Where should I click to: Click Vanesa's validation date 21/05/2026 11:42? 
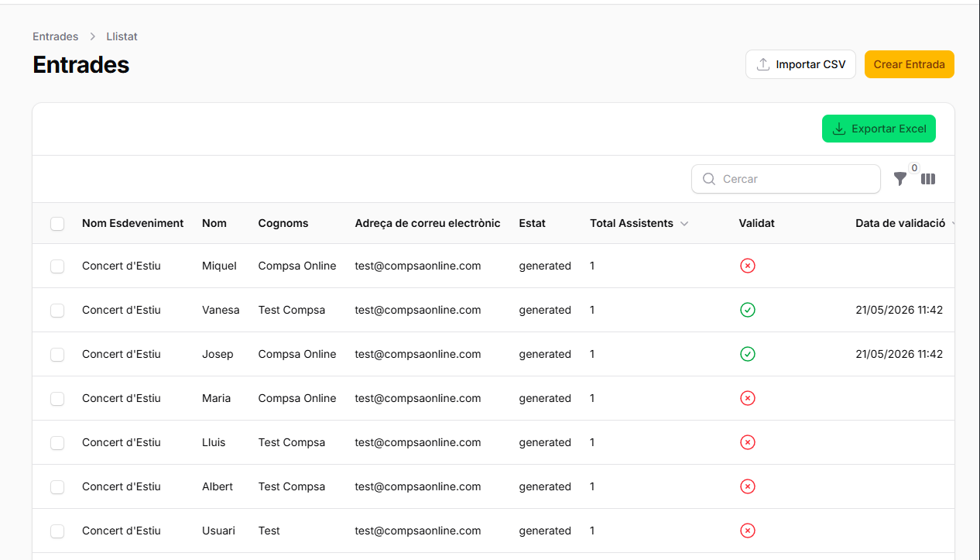(899, 310)
